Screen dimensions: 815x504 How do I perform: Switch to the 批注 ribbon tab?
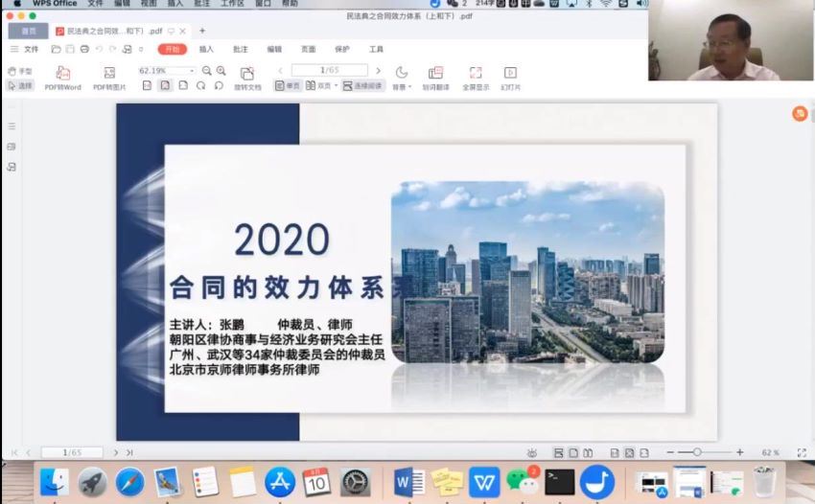coord(240,50)
